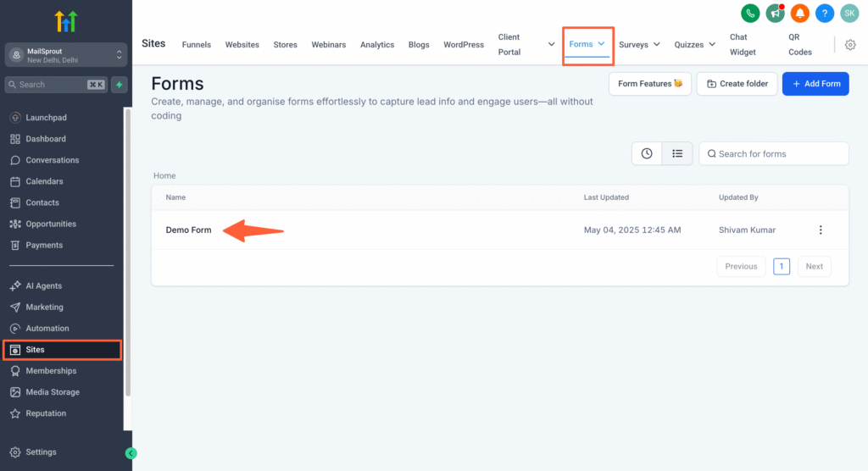The image size is (868, 471).
Task: Open the Sites settings gear icon
Action: coord(850,45)
